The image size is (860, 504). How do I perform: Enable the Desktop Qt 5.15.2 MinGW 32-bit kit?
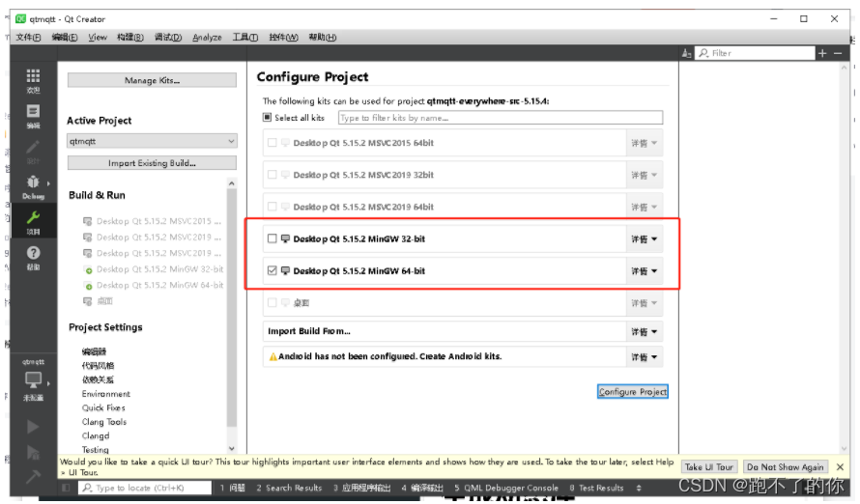(x=272, y=238)
